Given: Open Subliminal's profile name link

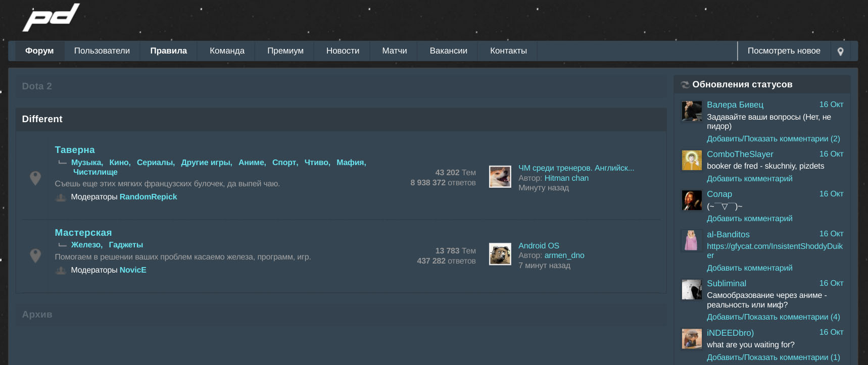Looking at the screenshot, I should coord(727,284).
